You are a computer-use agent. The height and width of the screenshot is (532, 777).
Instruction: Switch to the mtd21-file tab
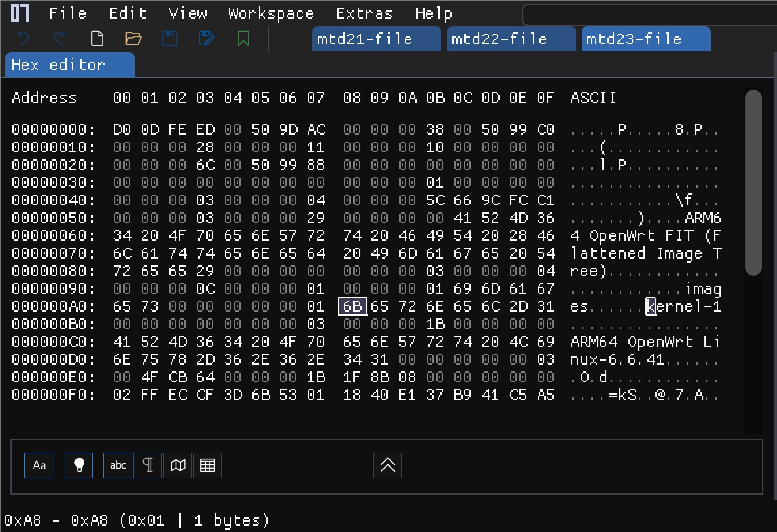(x=376, y=39)
